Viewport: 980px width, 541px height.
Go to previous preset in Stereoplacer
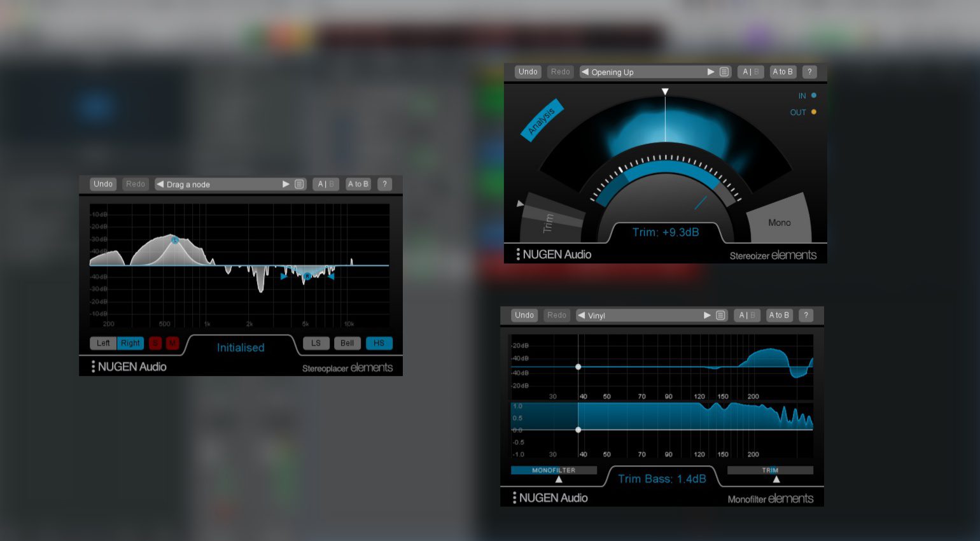160,184
